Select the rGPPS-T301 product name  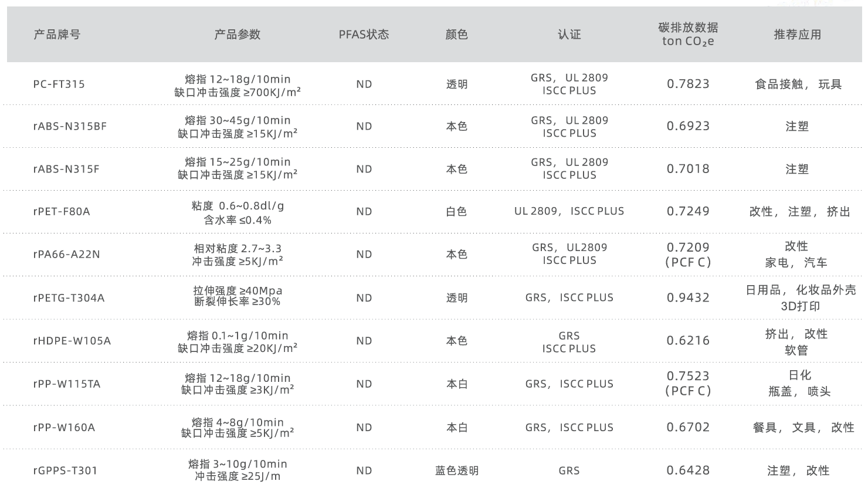[x=65, y=470]
